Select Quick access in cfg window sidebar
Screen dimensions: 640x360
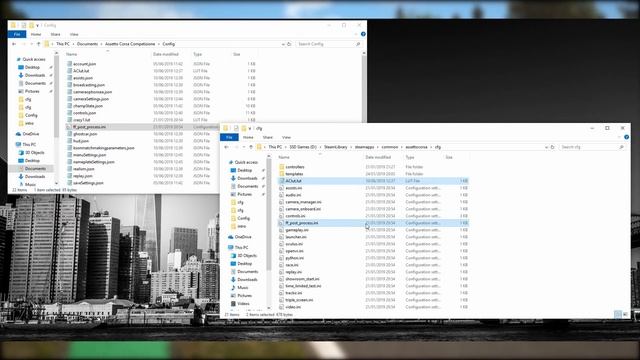246,162
